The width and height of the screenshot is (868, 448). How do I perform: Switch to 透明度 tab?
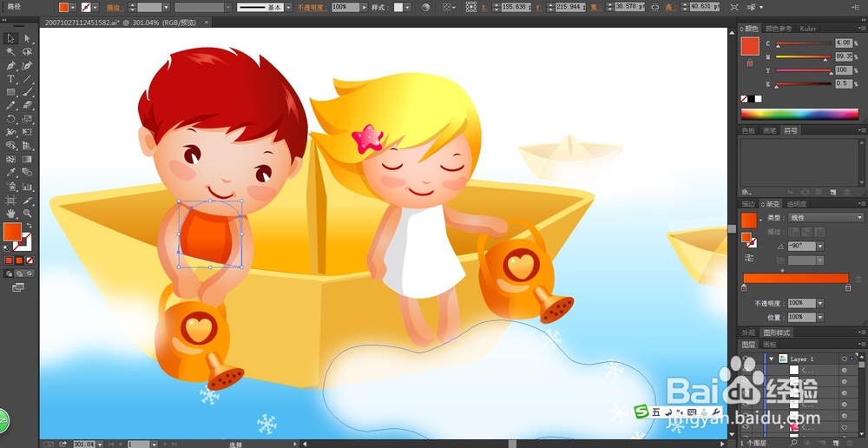pos(796,204)
